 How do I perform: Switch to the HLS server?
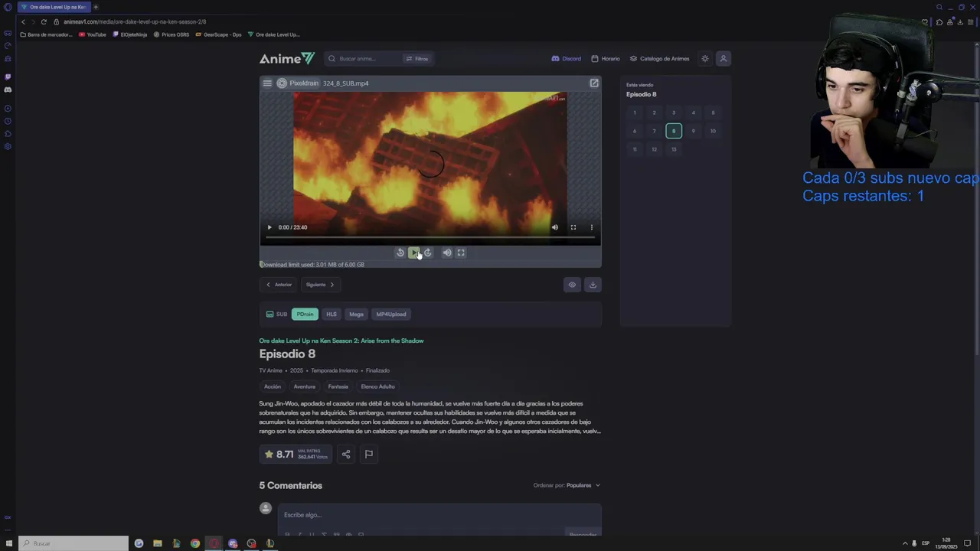pos(332,315)
